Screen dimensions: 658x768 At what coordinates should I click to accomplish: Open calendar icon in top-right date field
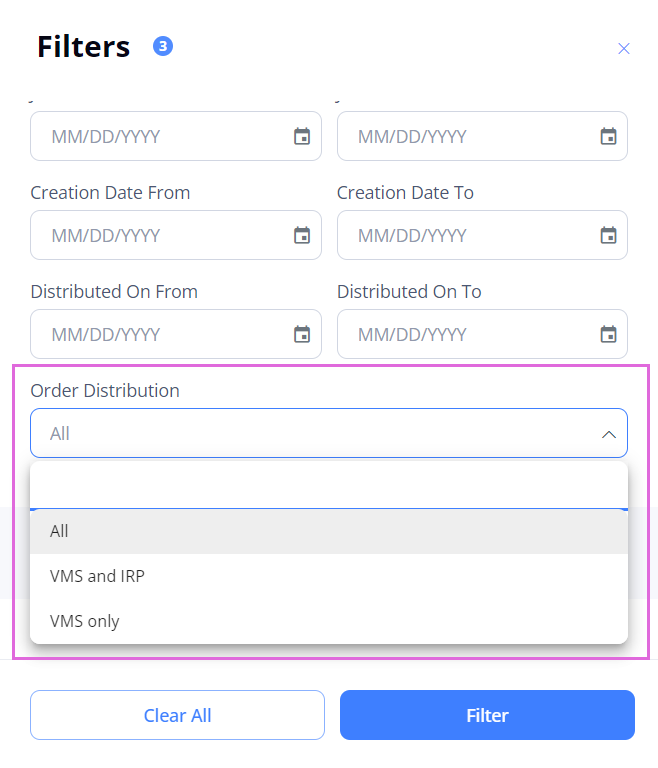608,136
